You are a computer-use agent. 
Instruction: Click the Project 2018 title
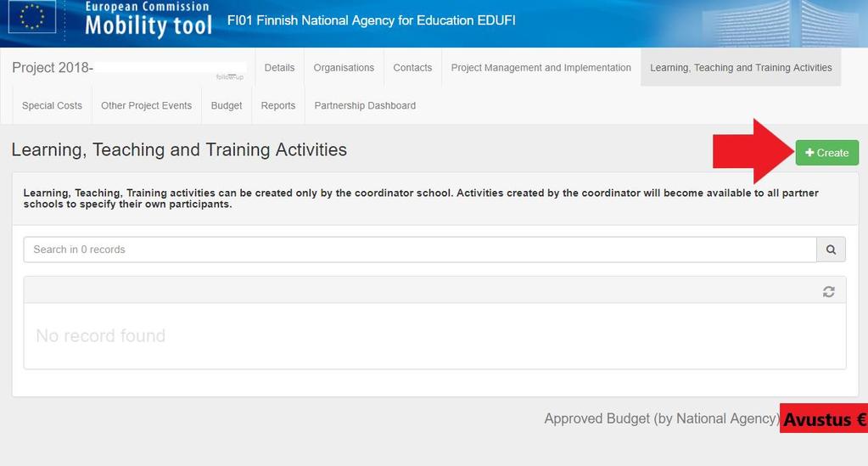pos(53,68)
